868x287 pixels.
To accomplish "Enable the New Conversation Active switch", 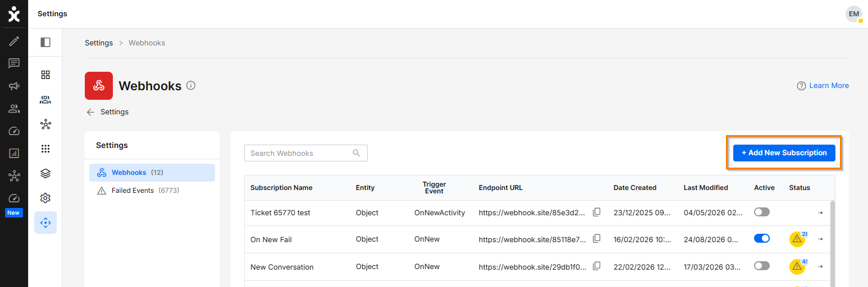I will pyautogui.click(x=762, y=266).
